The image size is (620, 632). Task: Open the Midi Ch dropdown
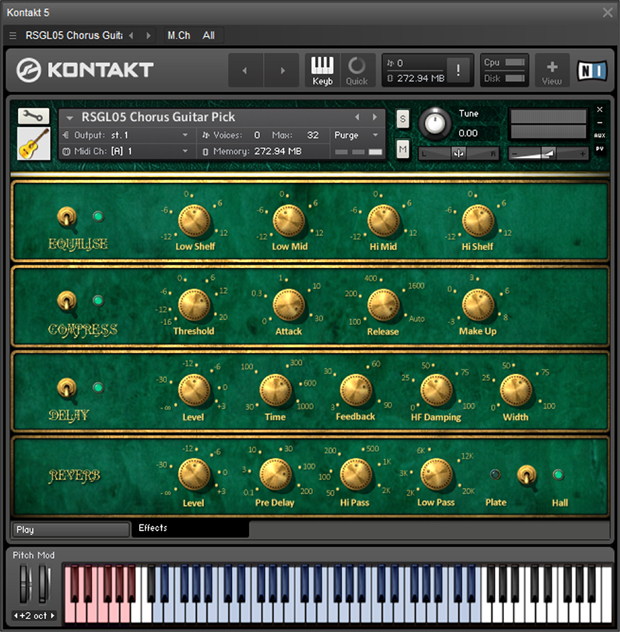click(x=126, y=151)
